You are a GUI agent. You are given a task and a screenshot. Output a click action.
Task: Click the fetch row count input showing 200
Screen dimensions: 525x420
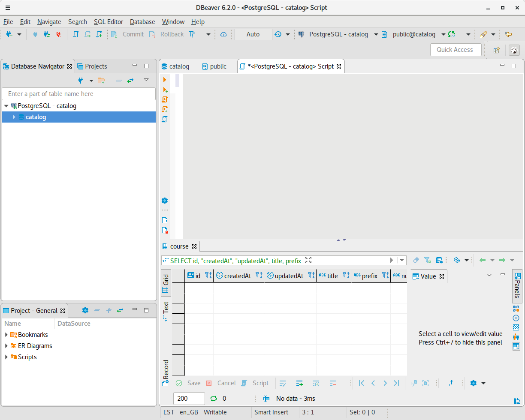189,399
